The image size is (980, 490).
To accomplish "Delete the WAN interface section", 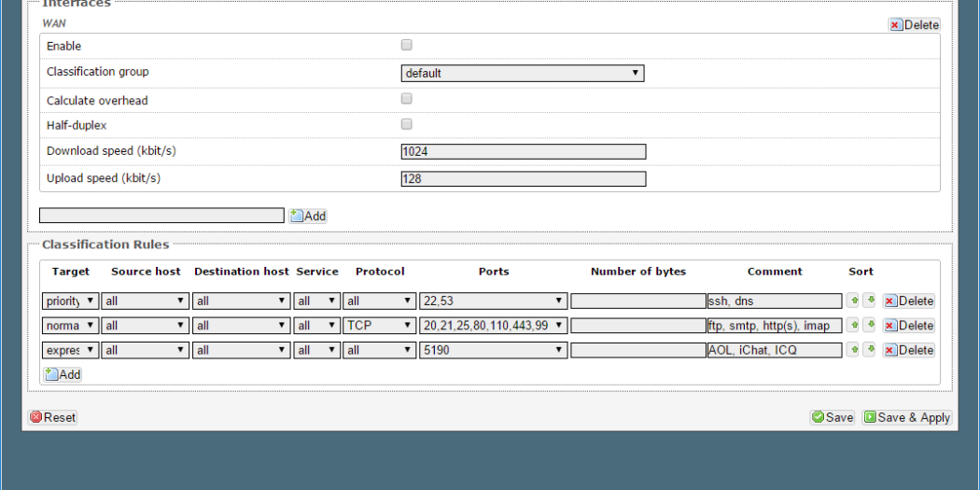I will [914, 25].
